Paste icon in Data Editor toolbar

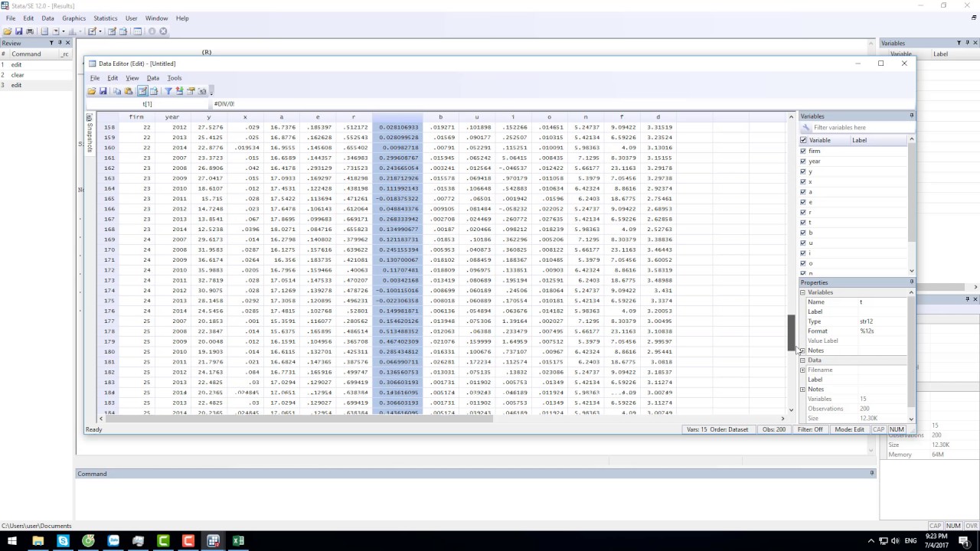pyautogui.click(x=129, y=91)
